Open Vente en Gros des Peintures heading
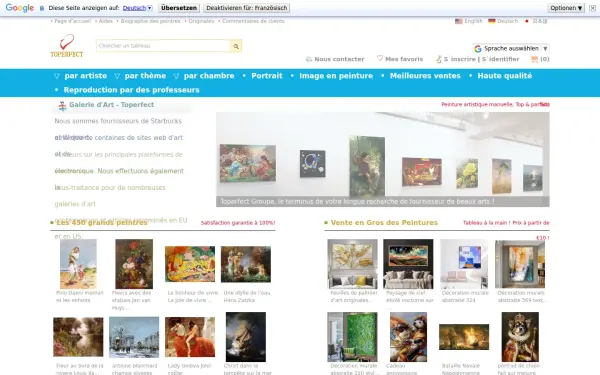The width and height of the screenshot is (600, 375). 384,223
